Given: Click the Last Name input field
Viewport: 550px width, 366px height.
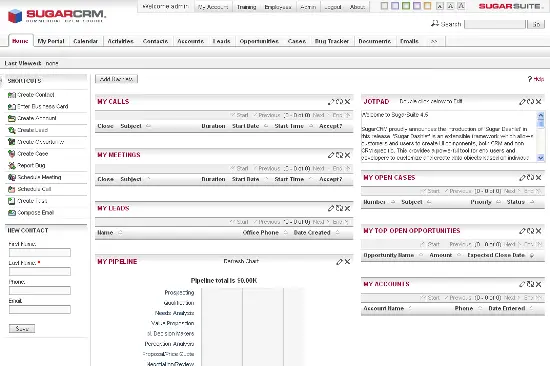Looking at the screenshot, I should click(x=40, y=271).
